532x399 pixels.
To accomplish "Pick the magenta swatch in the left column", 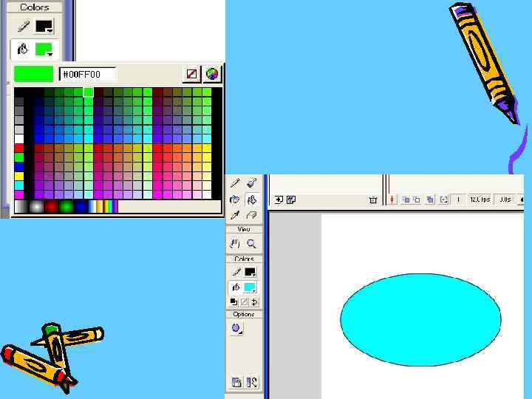I will (x=19, y=194).
